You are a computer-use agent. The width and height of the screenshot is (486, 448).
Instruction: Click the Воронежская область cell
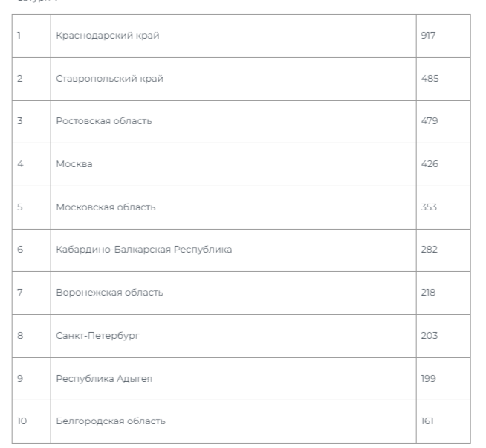pyautogui.click(x=110, y=293)
